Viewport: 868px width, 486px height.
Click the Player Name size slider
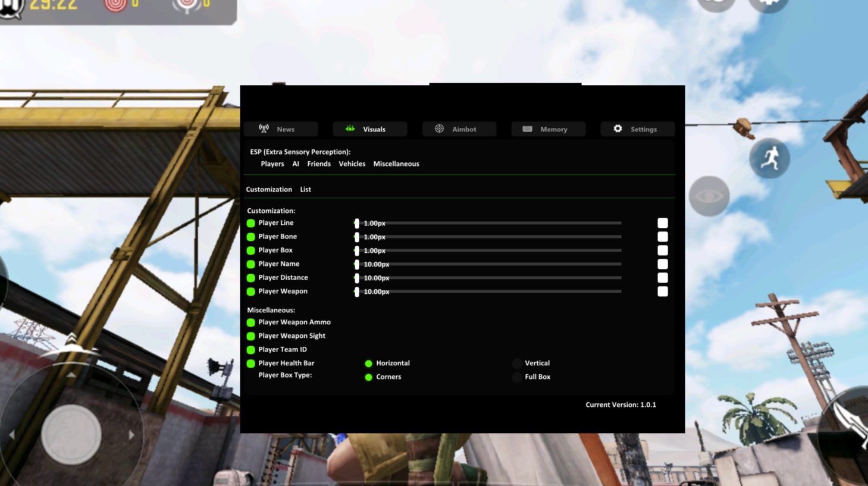point(488,264)
